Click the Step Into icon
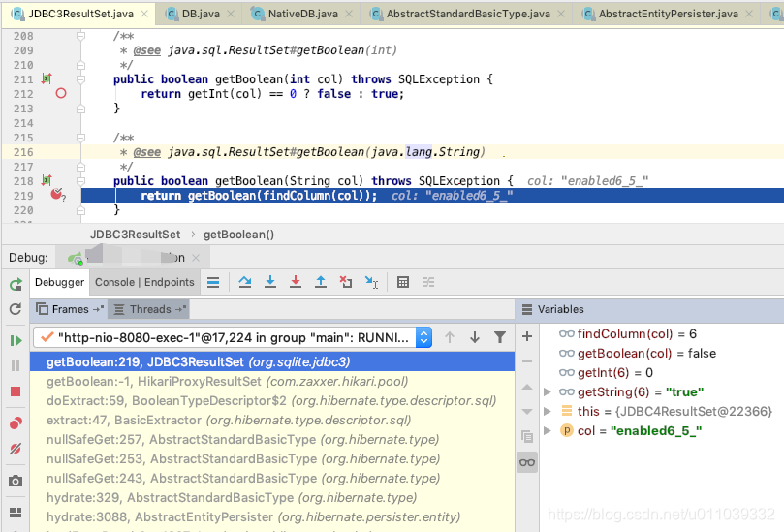This screenshot has height=532, width=784. [x=270, y=283]
